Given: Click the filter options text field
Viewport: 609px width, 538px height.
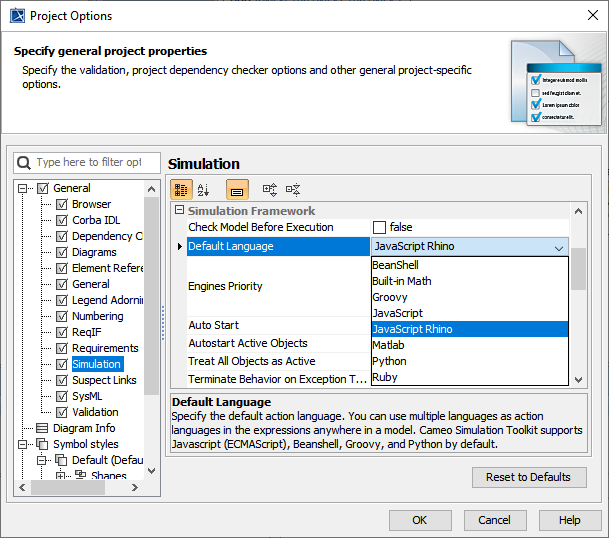Looking at the screenshot, I should click(88, 162).
